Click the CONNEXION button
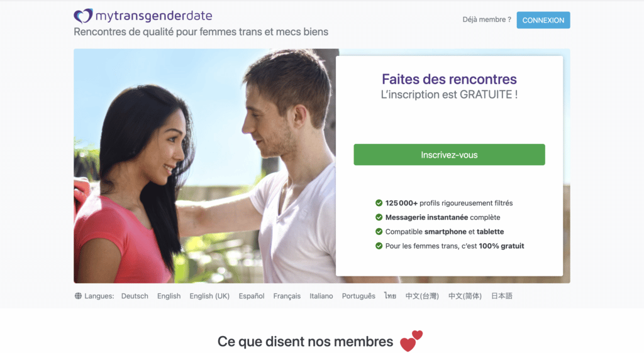The image size is (644, 353). coord(543,20)
